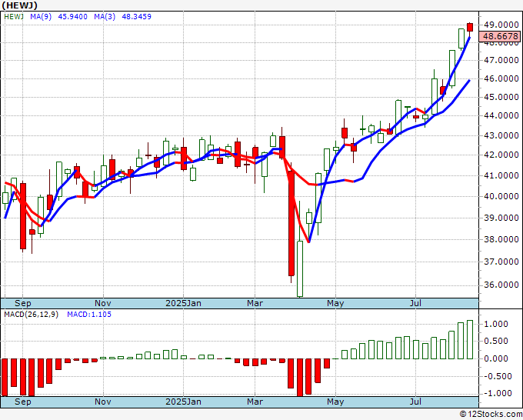The image size is (523, 420).
Task: Click the latest red candlestick near 49
Action: click(x=470, y=28)
